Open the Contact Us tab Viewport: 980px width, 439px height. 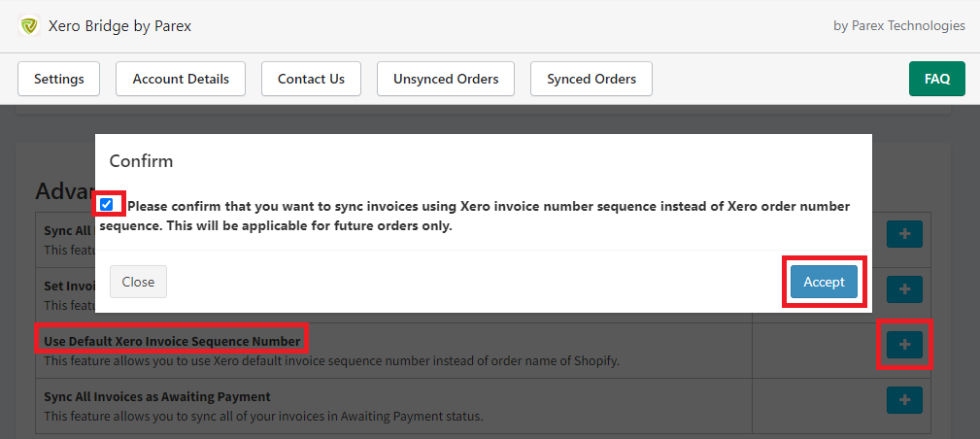311,79
